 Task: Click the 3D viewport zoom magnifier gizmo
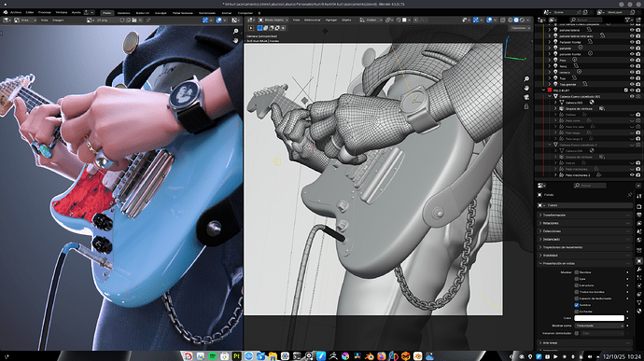tap(526, 79)
